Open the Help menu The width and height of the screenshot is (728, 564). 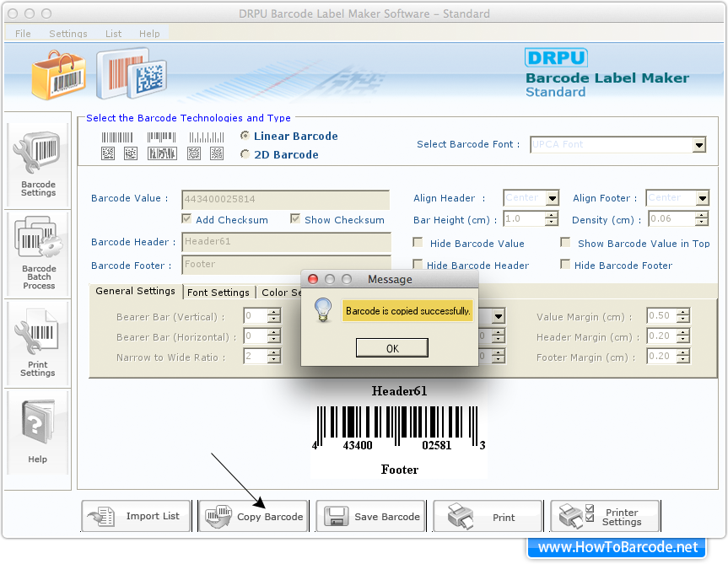149,34
